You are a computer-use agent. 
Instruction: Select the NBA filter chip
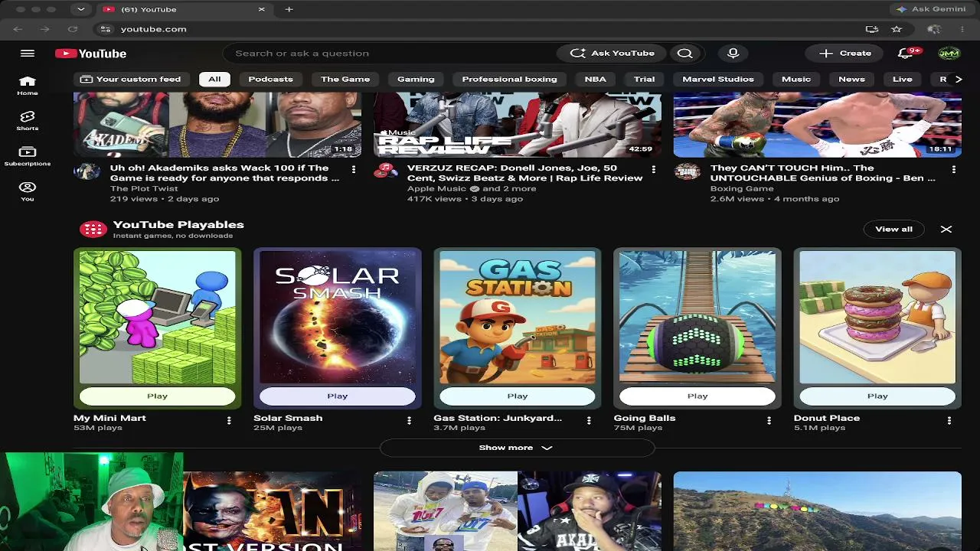(x=595, y=79)
